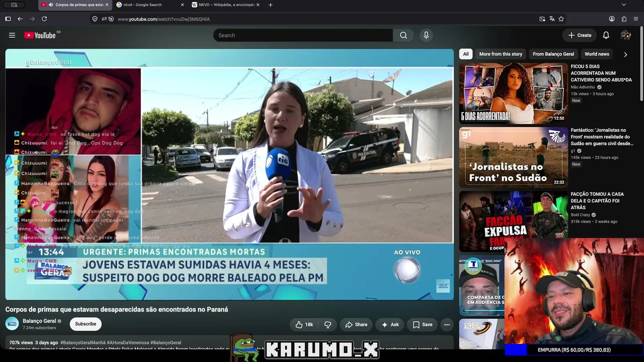Select the All filter chip

(466, 54)
